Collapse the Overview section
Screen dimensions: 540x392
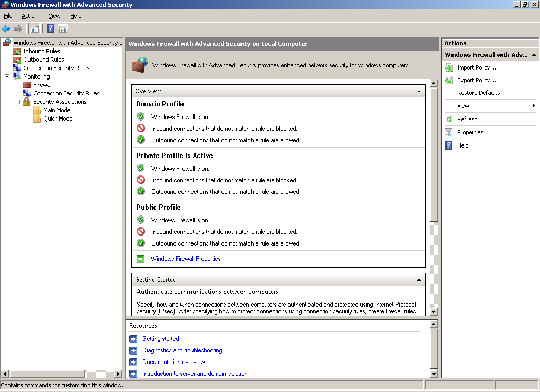click(419, 91)
